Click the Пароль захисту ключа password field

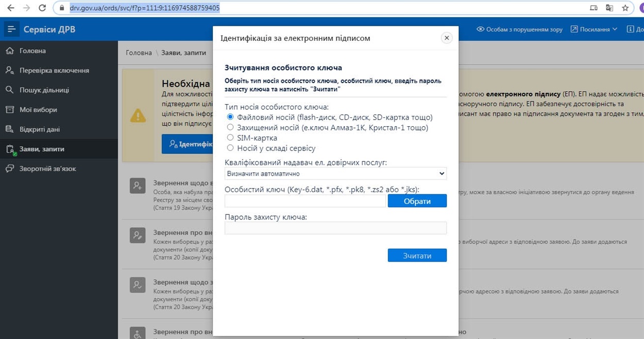[x=335, y=228]
